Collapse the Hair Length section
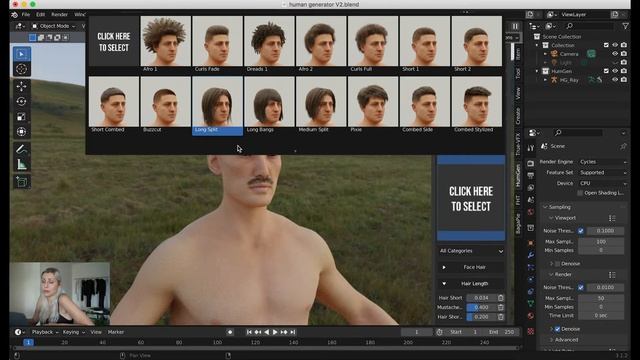Viewport: 640px width, 360px height. click(471, 284)
